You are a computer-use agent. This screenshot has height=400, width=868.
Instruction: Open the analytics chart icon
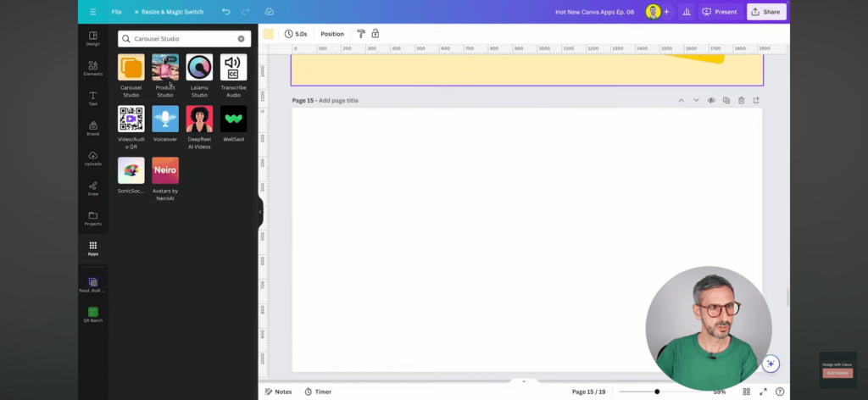click(687, 12)
